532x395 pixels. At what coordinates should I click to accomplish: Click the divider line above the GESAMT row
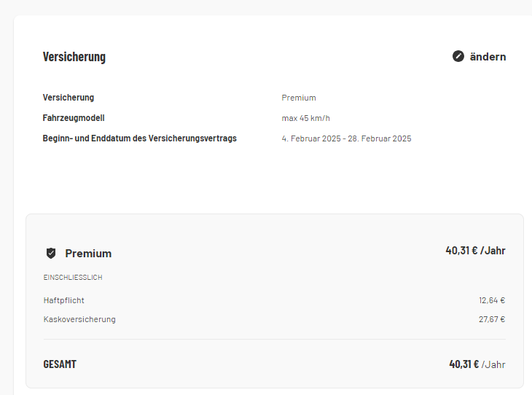(x=274, y=340)
